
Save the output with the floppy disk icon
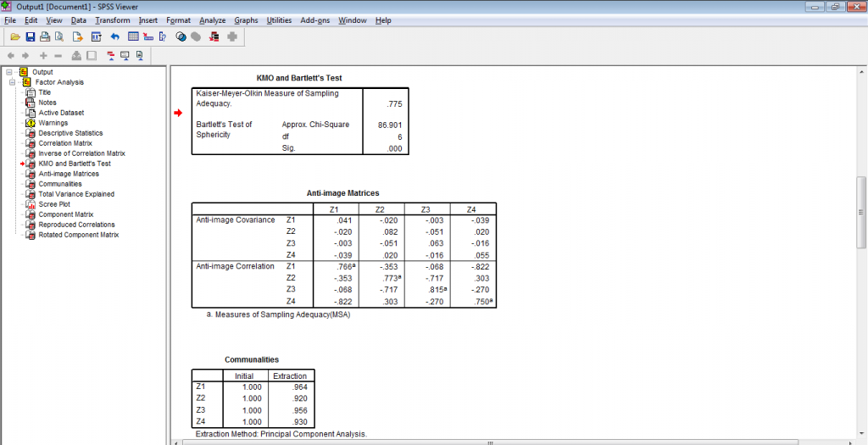(x=31, y=36)
